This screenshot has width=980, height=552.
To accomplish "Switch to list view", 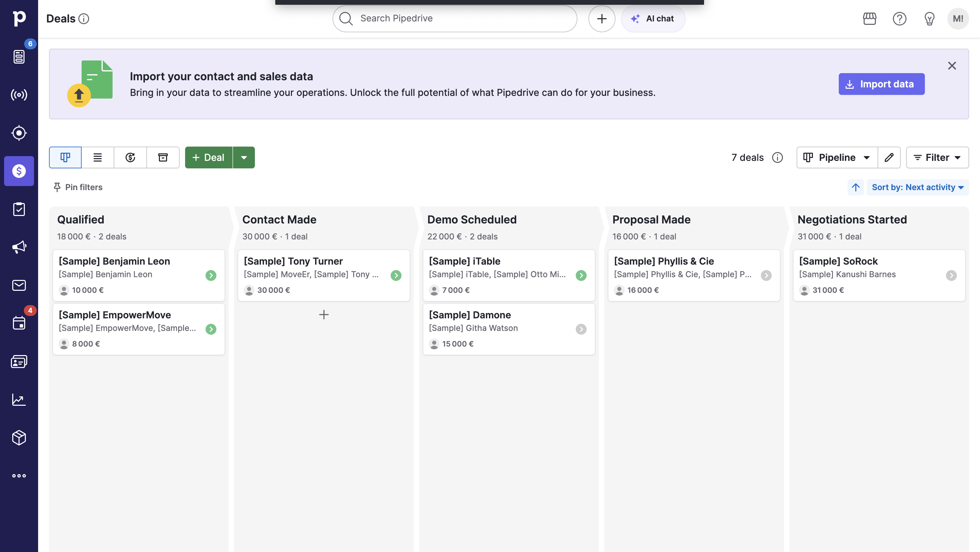I will [x=98, y=157].
